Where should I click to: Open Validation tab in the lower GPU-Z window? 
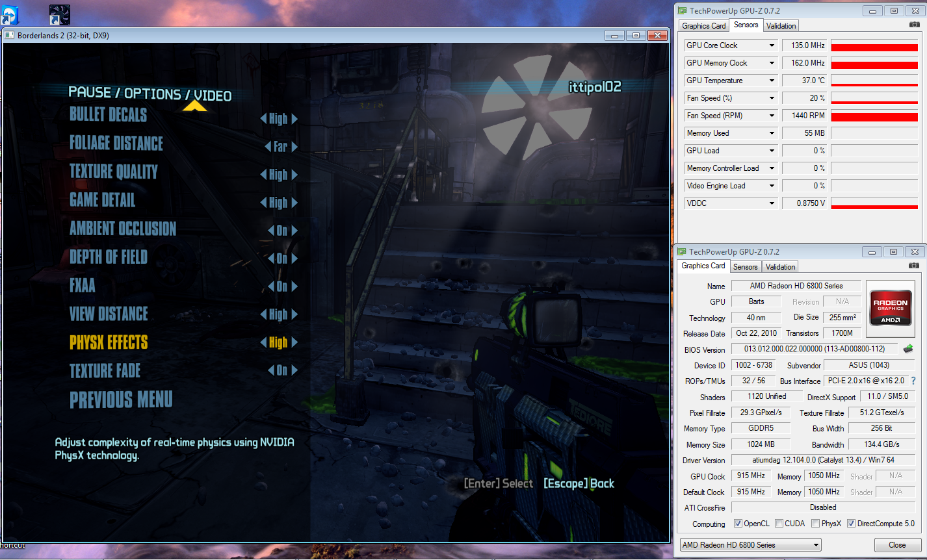click(780, 267)
